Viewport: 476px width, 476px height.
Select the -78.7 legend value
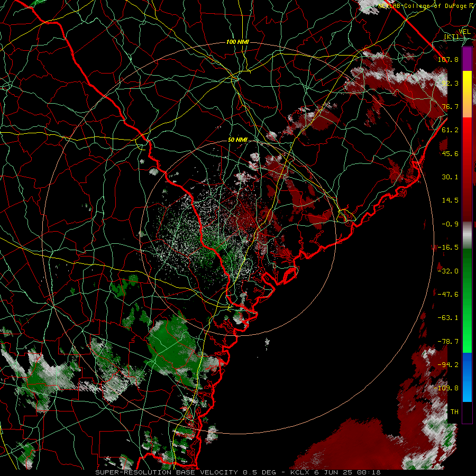[448, 342]
